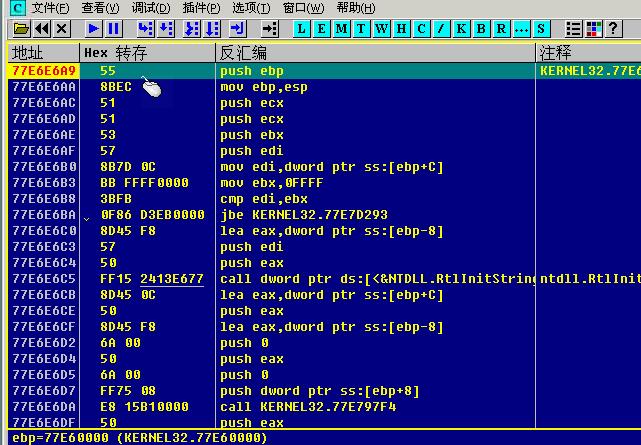Click the Restart program rewind icon
Image resolution: width=641 pixels, height=445 pixels.
pos(42,29)
